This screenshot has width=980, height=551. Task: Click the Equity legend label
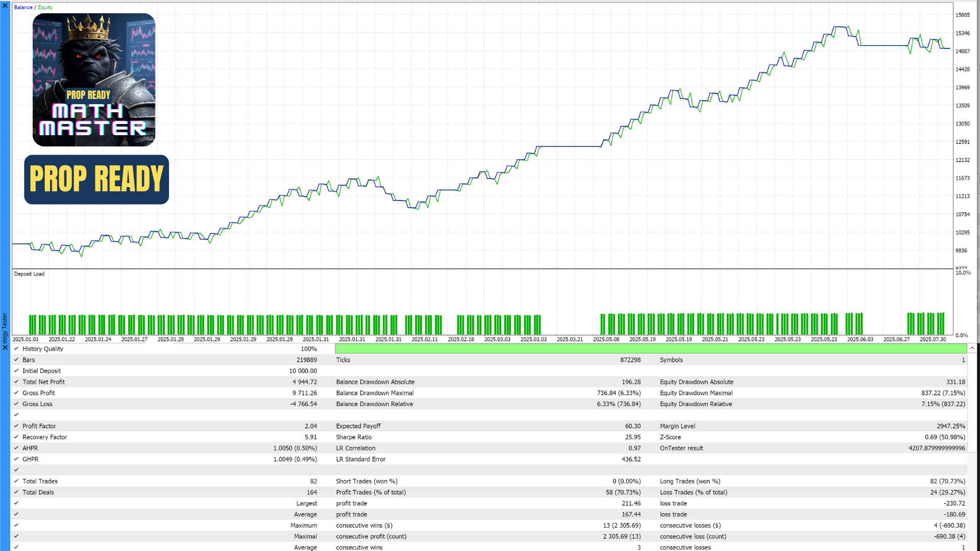click(45, 7)
